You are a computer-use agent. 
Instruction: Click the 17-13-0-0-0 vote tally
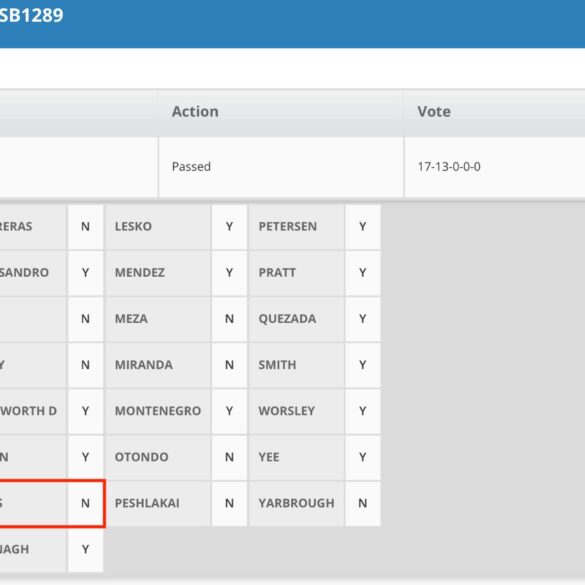point(449,167)
